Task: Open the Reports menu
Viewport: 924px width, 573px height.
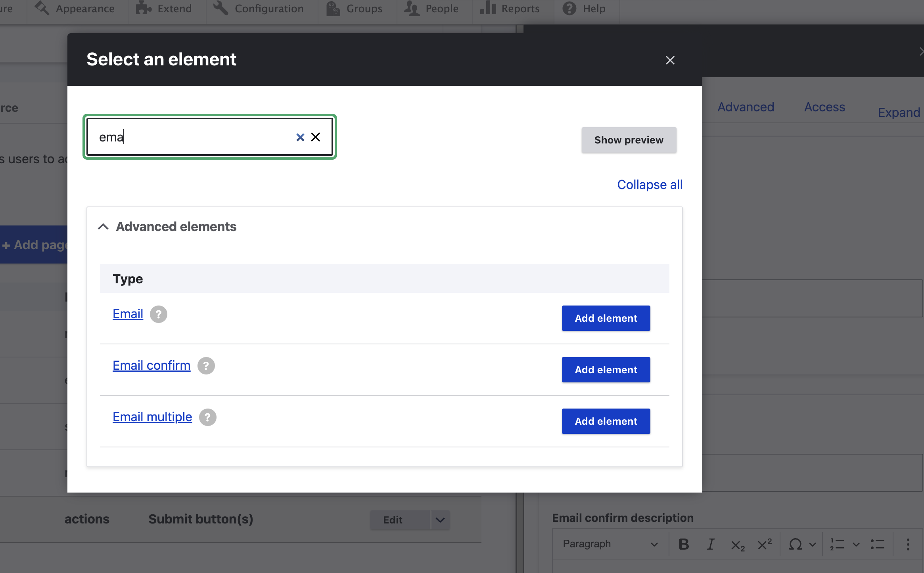Action: (510, 9)
